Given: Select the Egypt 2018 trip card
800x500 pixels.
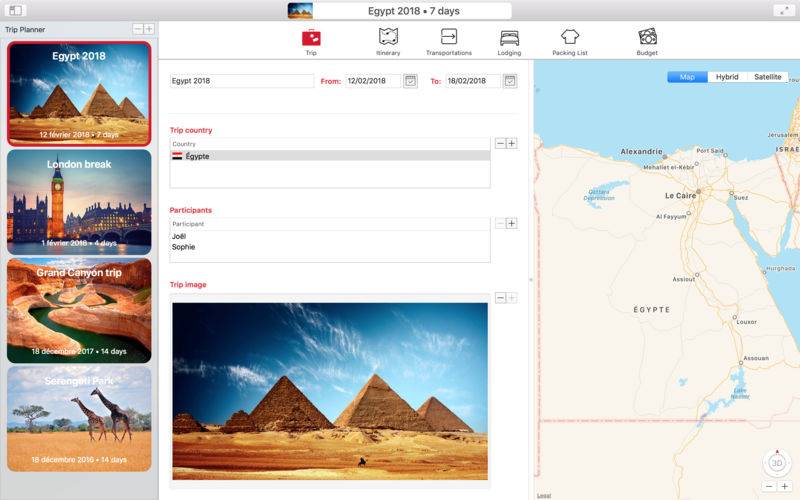Looking at the screenshot, I should coord(79,94).
